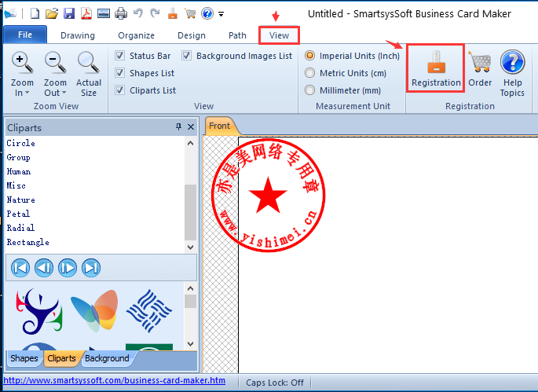Go to next clipart page
This screenshot has width=538, height=392.
coord(68,268)
